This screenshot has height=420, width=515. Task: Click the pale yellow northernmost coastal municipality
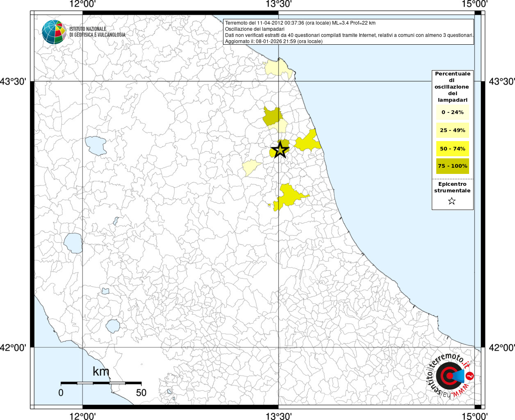tap(278, 68)
